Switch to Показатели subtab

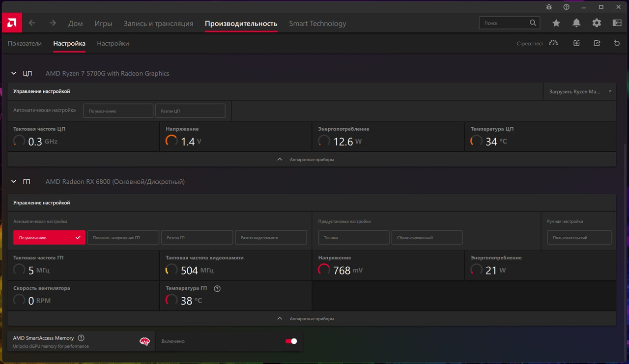coord(25,43)
